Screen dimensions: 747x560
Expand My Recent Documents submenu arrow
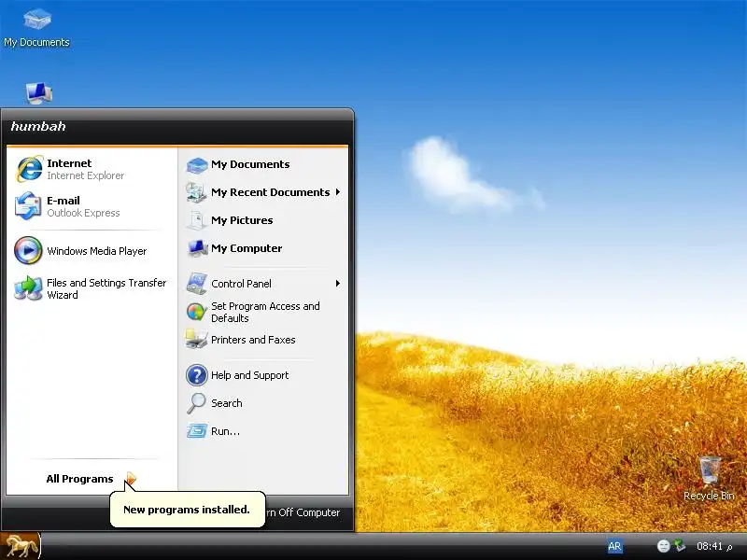click(338, 192)
